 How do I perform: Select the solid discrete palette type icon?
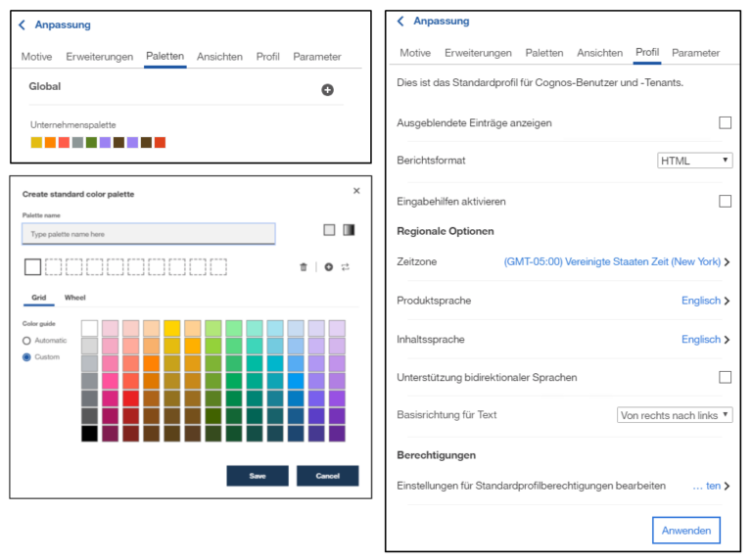pyautogui.click(x=329, y=230)
